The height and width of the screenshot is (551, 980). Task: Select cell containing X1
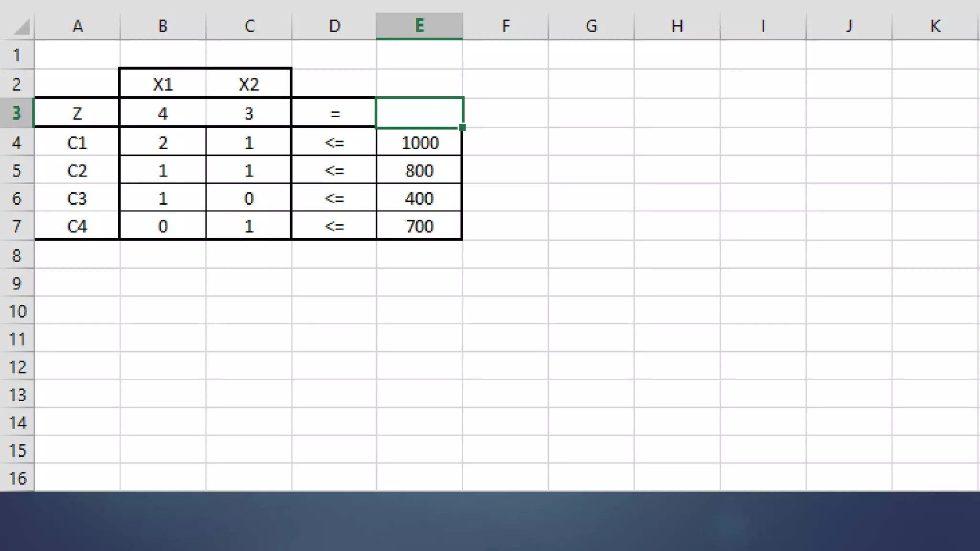[x=163, y=85]
